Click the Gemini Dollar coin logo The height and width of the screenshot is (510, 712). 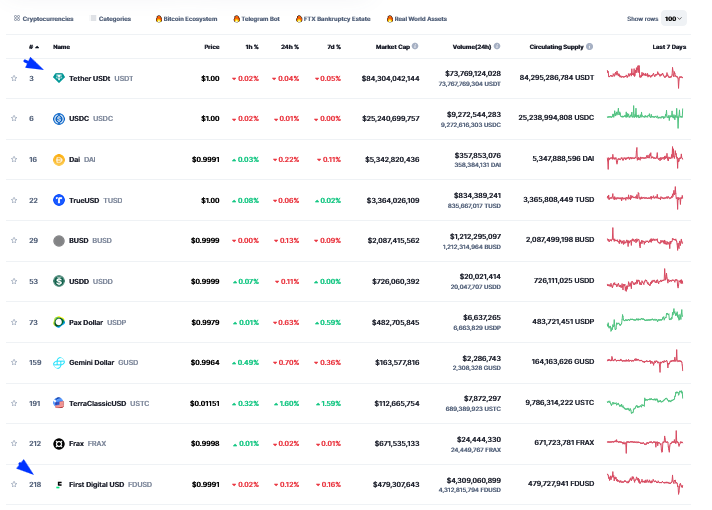[59, 362]
